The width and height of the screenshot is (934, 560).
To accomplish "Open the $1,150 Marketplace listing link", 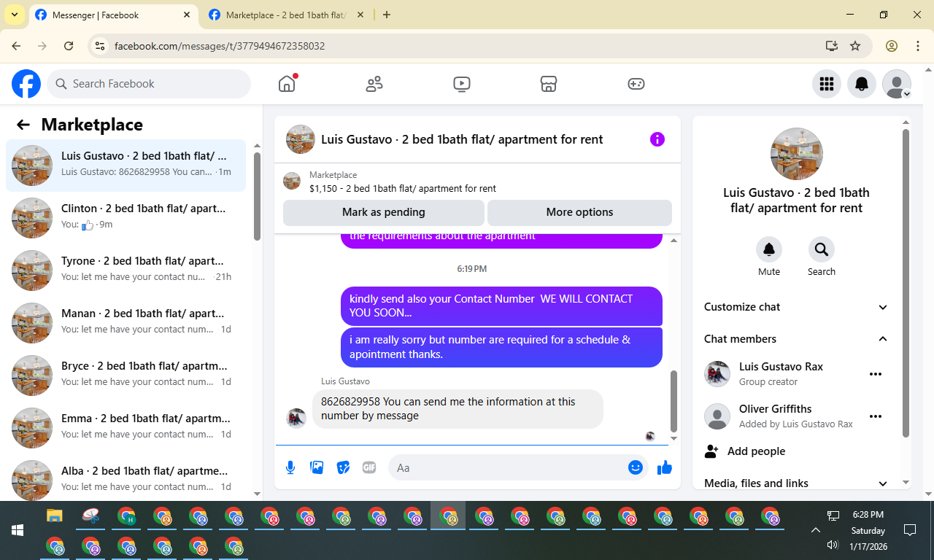I will [403, 188].
